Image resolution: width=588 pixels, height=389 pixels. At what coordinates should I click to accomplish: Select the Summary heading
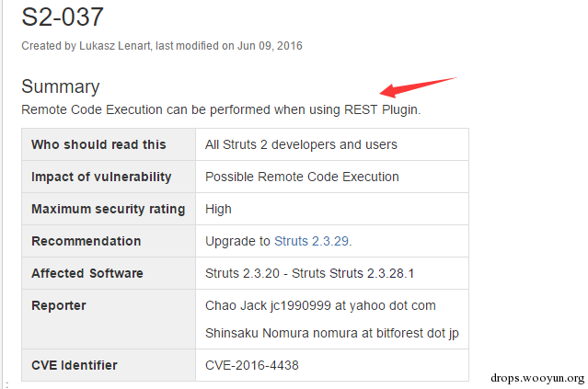point(60,86)
